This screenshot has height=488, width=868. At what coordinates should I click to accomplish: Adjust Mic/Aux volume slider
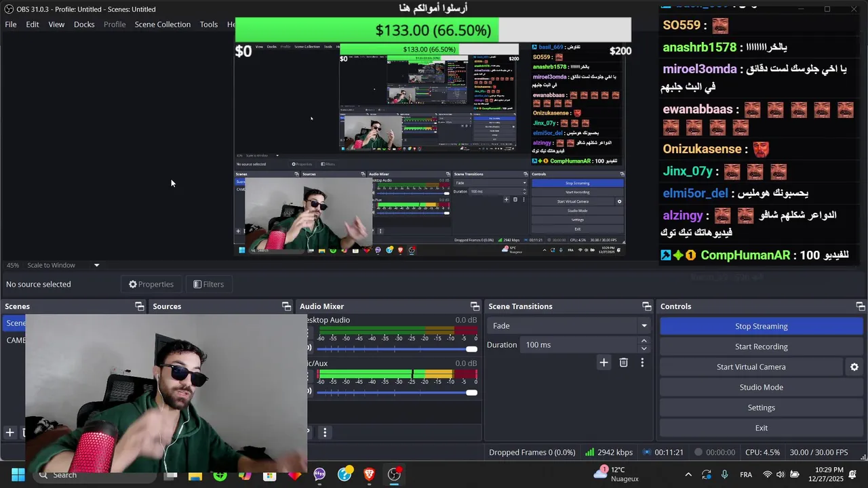pos(397,392)
